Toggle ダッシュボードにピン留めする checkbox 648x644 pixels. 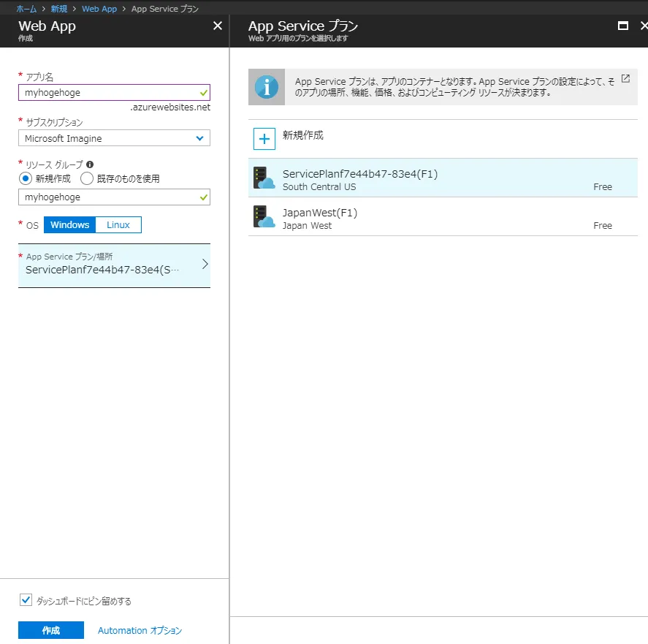point(26,600)
